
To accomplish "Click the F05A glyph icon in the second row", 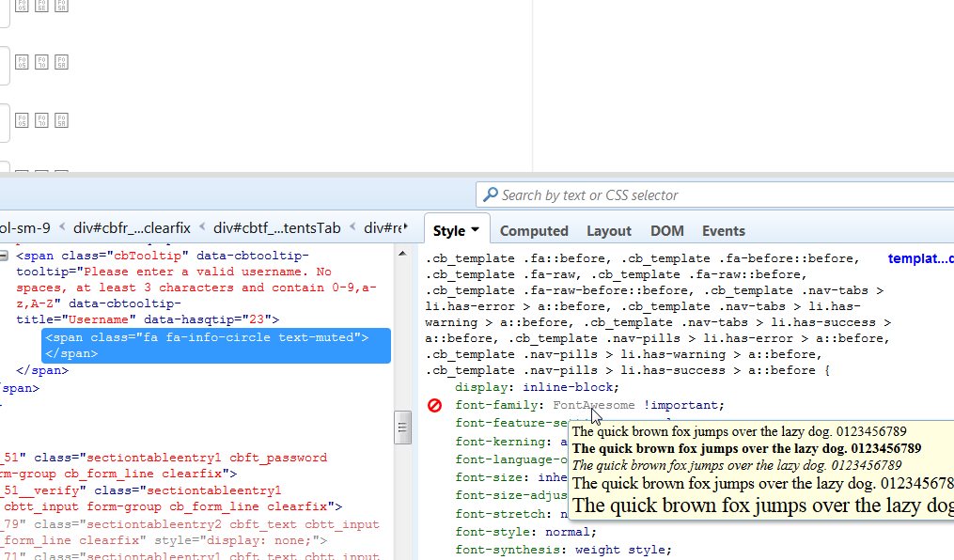I will [61, 62].
